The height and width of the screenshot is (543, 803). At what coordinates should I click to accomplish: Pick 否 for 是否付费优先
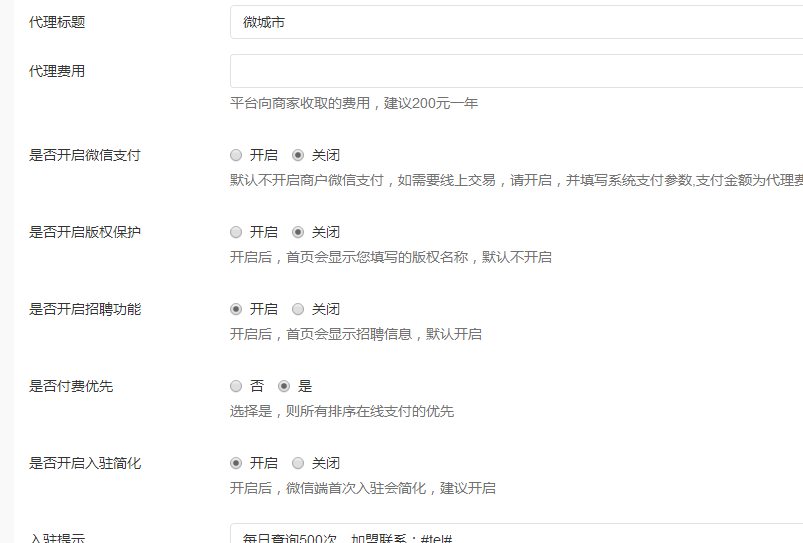point(236,386)
